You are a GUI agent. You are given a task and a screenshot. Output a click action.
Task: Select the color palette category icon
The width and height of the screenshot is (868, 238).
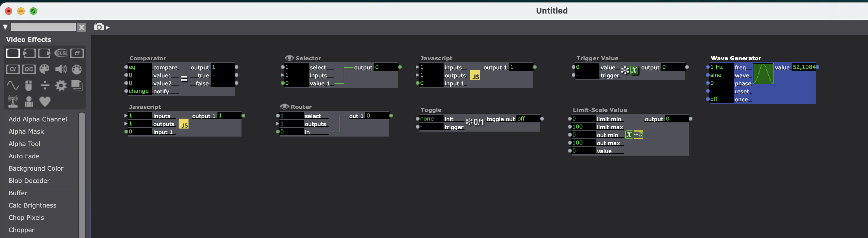pyautogui.click(x=44, y=69)
